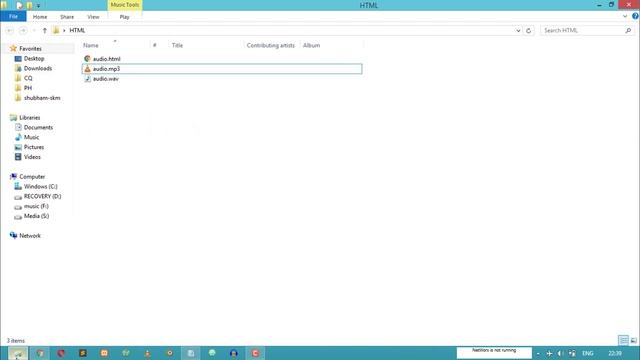Sort by the # column header
640x360 pixels.
[155, 45]
